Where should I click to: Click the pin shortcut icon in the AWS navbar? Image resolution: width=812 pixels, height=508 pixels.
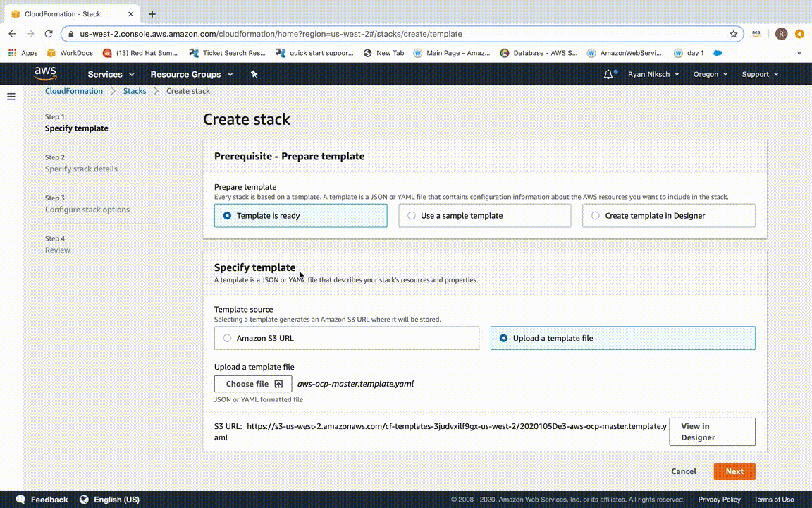click(x=254, y=74)
